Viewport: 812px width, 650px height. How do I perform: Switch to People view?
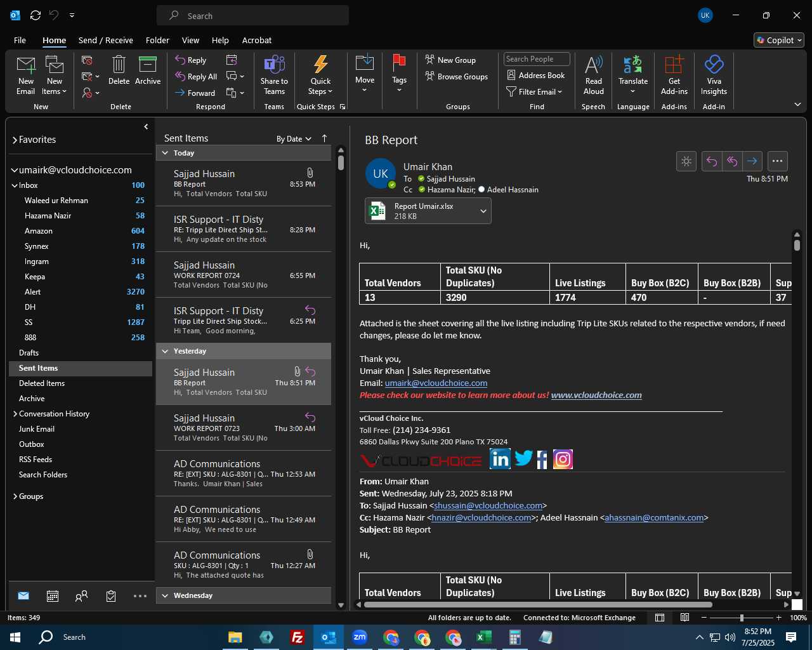point(81,596)
